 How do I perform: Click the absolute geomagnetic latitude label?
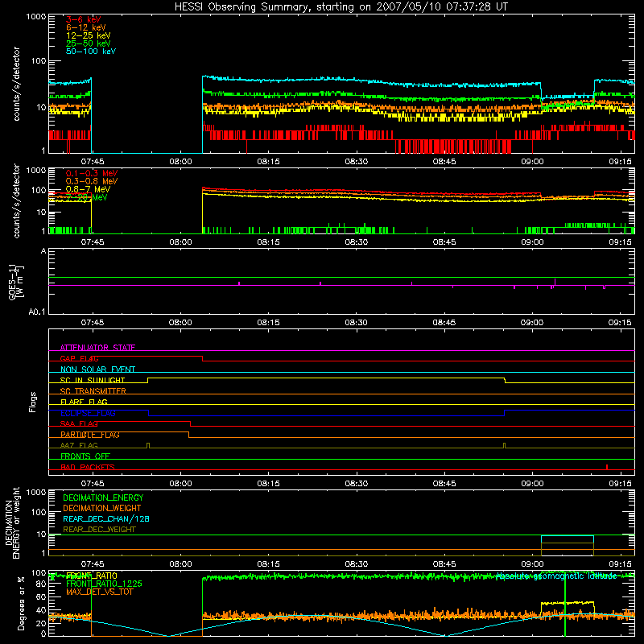[x=556, y=576]
